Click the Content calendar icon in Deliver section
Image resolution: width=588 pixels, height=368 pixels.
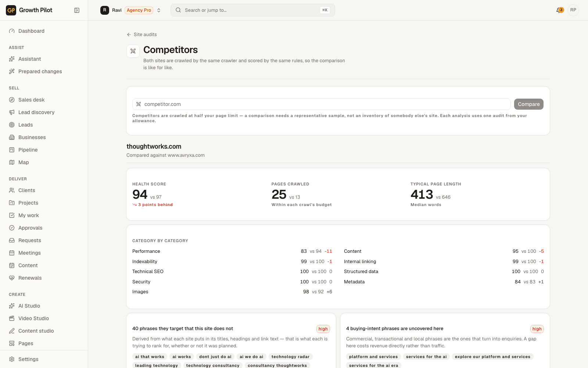(x=12, y=265)
